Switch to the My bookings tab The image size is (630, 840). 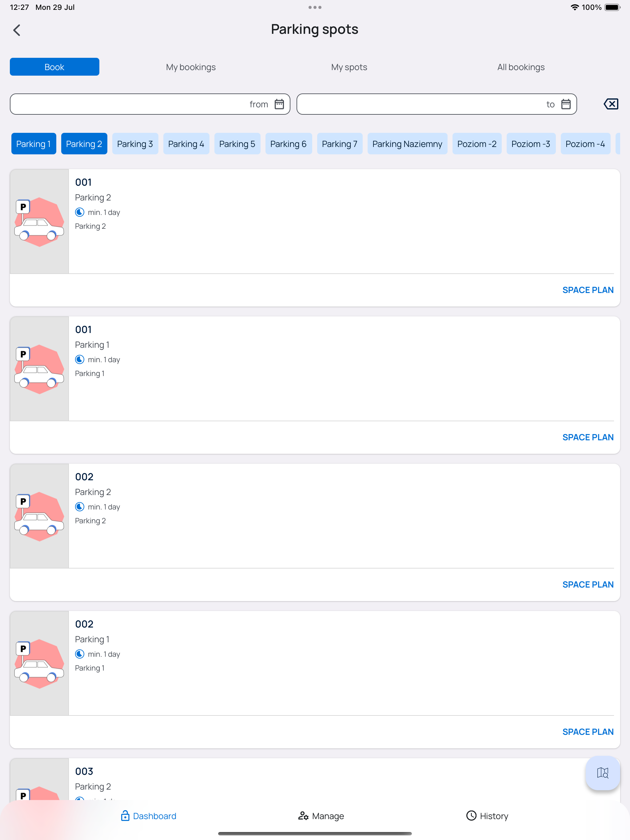(191, 67)
